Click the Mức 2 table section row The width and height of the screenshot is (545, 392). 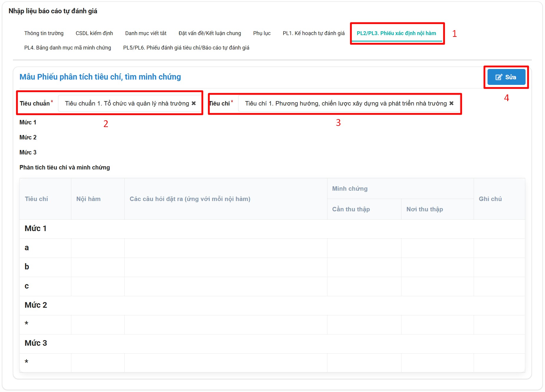(272, 305)
